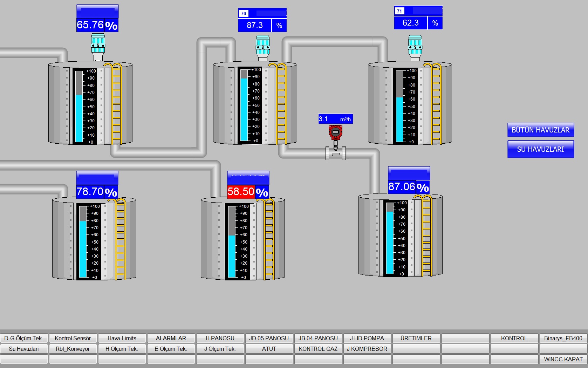
Task: Click the 62.3 level bar gauge
Action: [399, 106]
